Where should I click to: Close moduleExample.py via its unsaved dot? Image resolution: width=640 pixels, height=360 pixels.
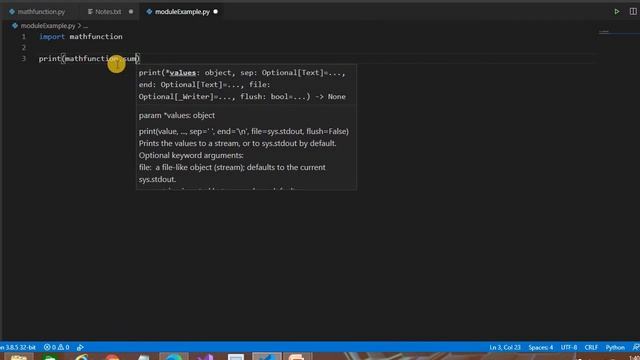point(216,12)
